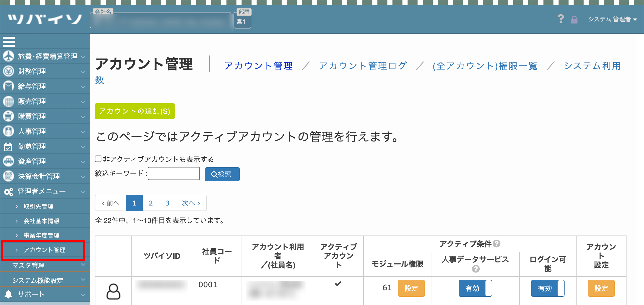Click the module count 61

pyautogui.click(x=387, y=288)
